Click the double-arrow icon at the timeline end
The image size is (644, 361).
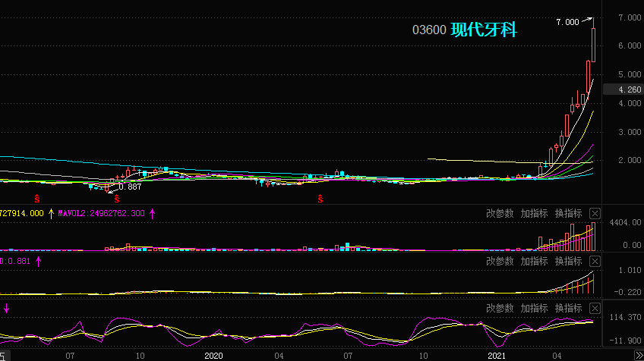coord(639,355)
